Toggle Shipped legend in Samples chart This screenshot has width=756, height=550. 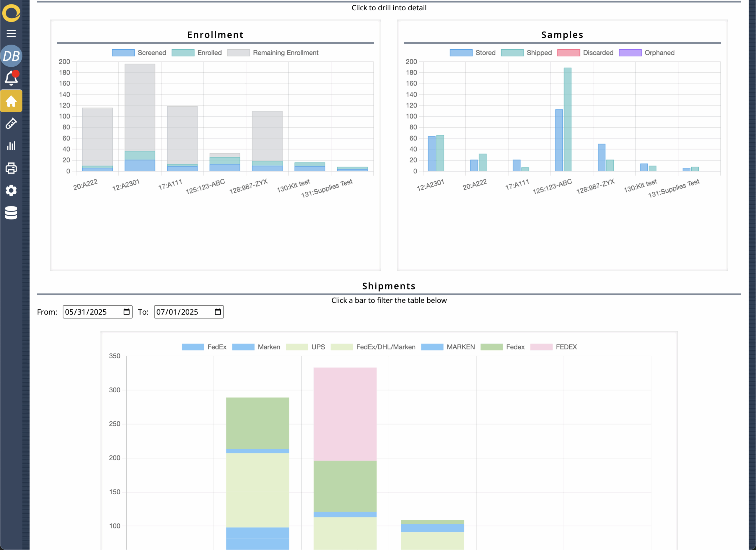526,53
